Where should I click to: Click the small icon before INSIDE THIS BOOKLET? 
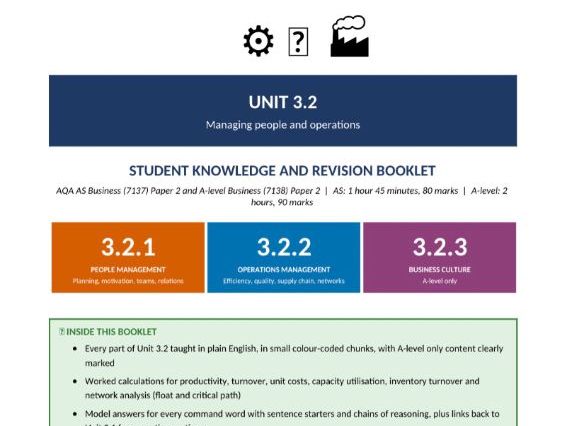(62, 331)
